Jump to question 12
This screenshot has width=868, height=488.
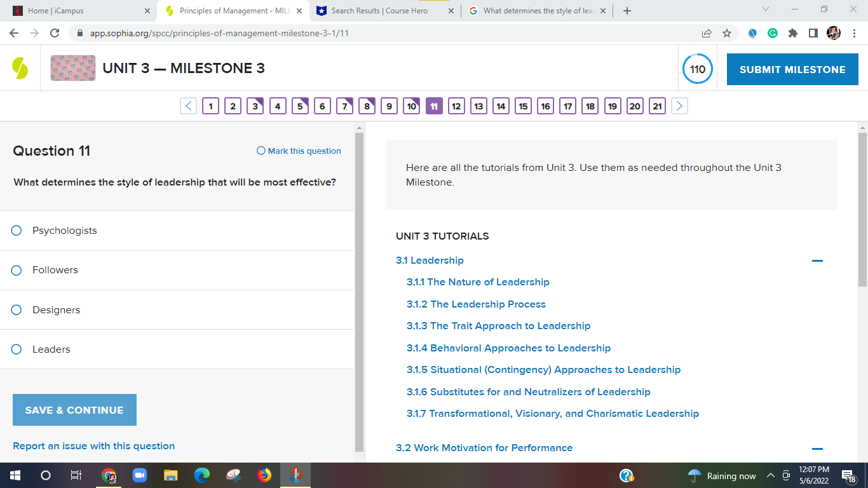[456, 106]
